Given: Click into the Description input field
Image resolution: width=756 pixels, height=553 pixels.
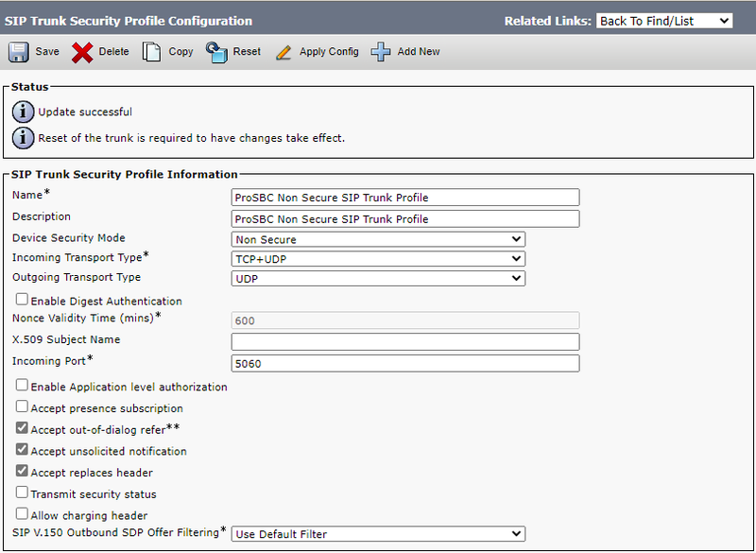Looking at the screenshot, I should click(405, 219).
